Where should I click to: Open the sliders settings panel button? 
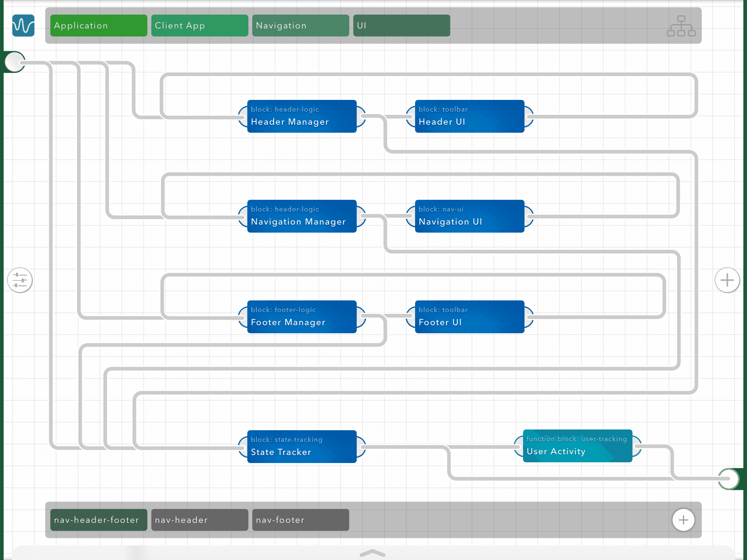tap(20, 280)
